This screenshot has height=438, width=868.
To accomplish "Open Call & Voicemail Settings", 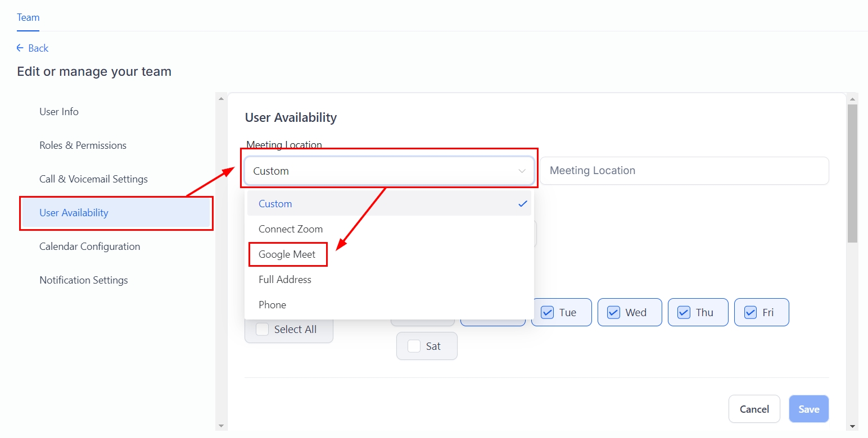I will pos(93,179).
